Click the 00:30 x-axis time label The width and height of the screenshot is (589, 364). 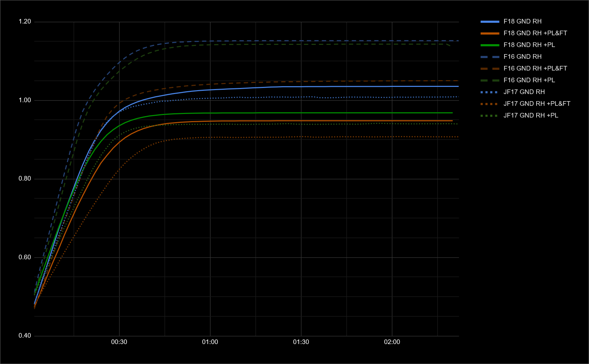tap(119, 342)
